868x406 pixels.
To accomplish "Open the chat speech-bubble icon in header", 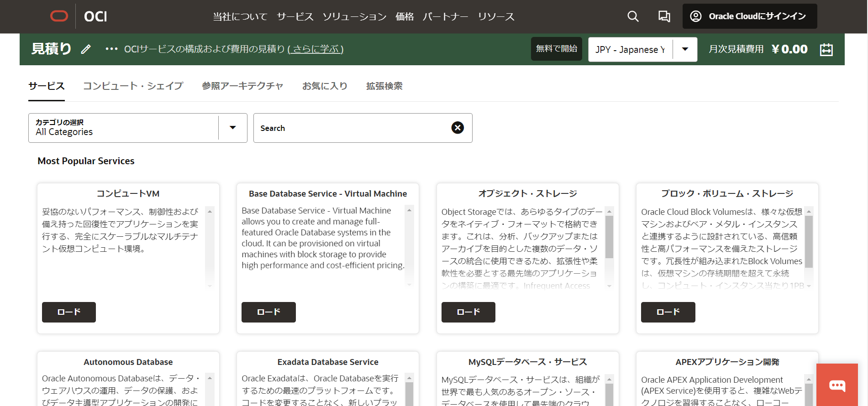I will tap(664, 16).
